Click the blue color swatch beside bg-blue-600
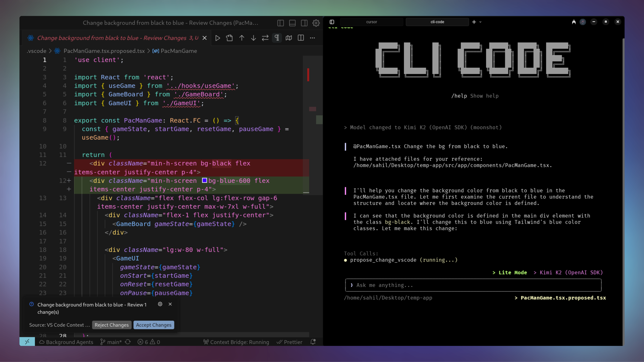This screenshot has height=362, width=644. point(205,181)
